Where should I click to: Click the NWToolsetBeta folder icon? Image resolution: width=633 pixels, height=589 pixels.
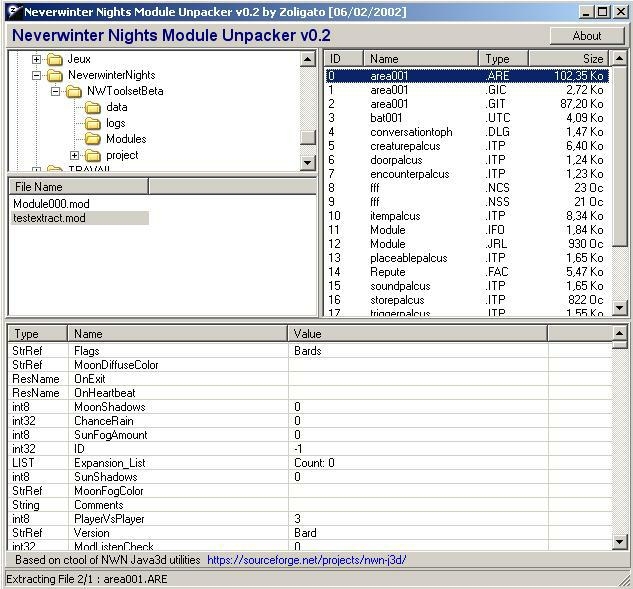(74, 91)
